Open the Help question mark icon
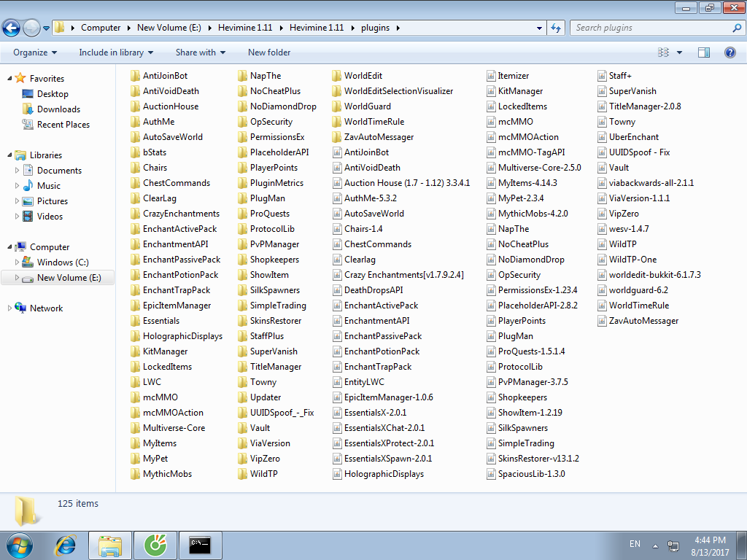This screenshot has width=747, height=560. pyautogui.click(x=729, y=52)
